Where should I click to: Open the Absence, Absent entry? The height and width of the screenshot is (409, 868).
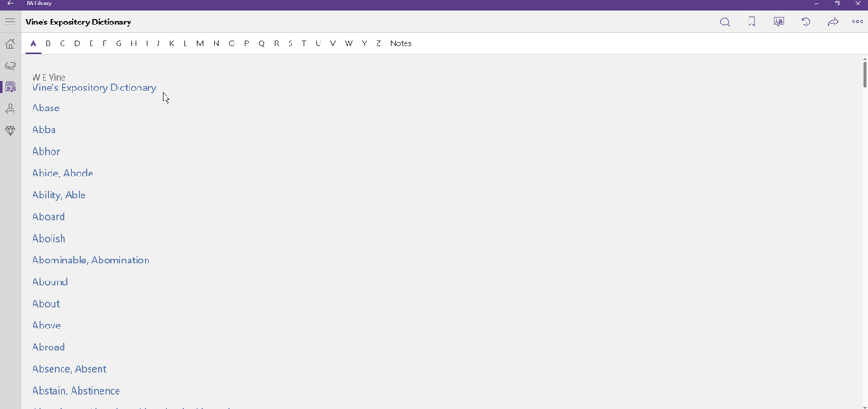[x=69, y=368]
